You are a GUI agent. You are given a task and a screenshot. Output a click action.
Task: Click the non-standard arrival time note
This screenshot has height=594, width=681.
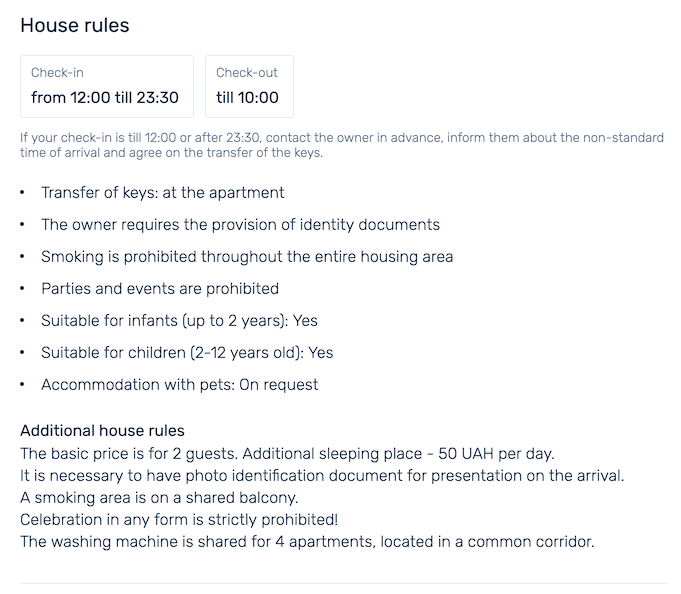(342, 145)
